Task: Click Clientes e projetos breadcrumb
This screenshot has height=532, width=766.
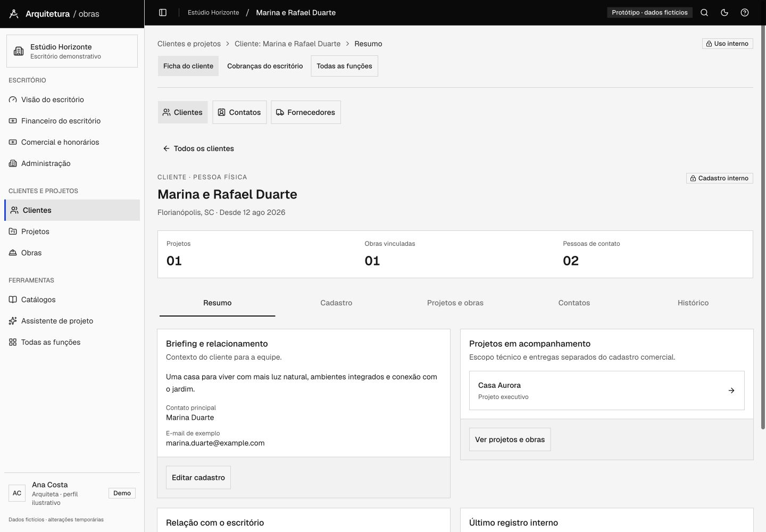Action: (189, 44)
